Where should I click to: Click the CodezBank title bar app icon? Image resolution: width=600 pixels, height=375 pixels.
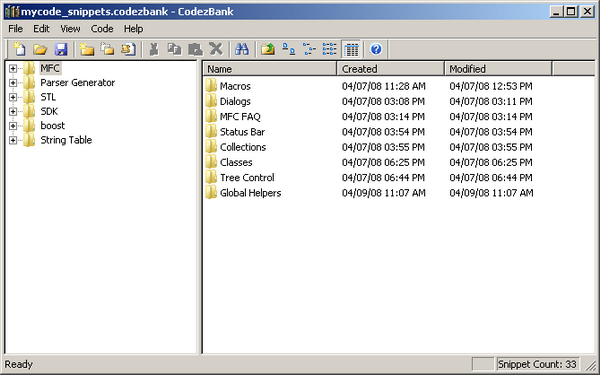tap(12, 11)
